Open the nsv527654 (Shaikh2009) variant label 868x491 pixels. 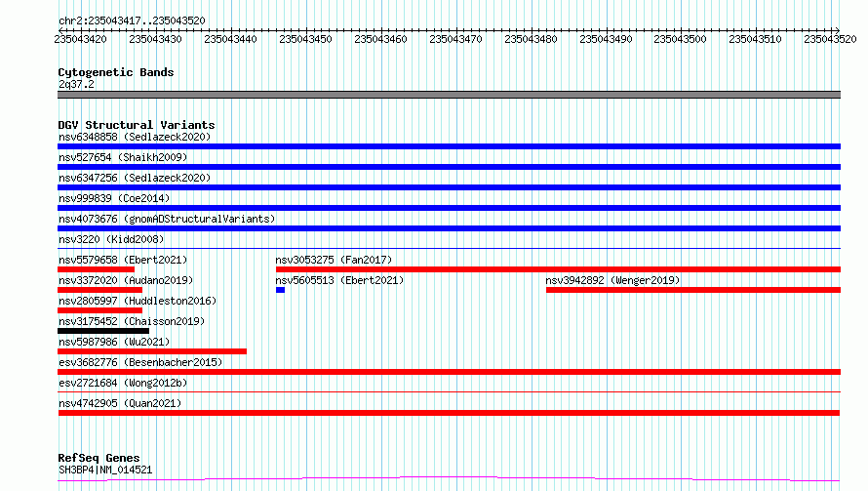123,157
